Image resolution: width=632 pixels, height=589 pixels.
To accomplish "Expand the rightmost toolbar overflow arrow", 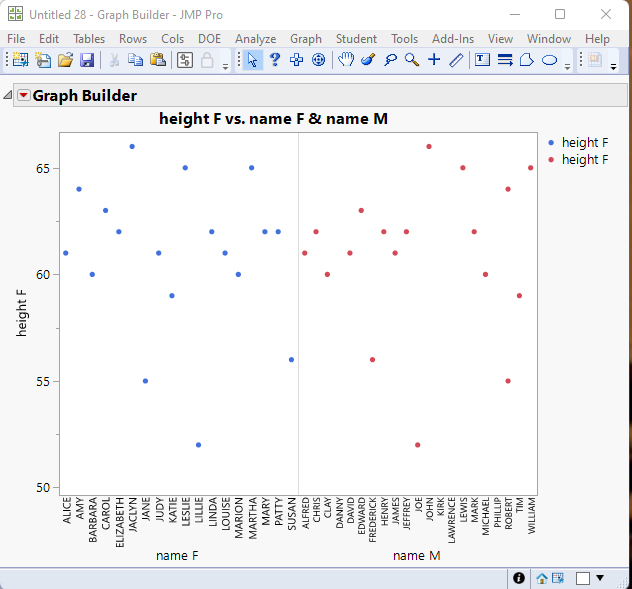I will [614, 67].
